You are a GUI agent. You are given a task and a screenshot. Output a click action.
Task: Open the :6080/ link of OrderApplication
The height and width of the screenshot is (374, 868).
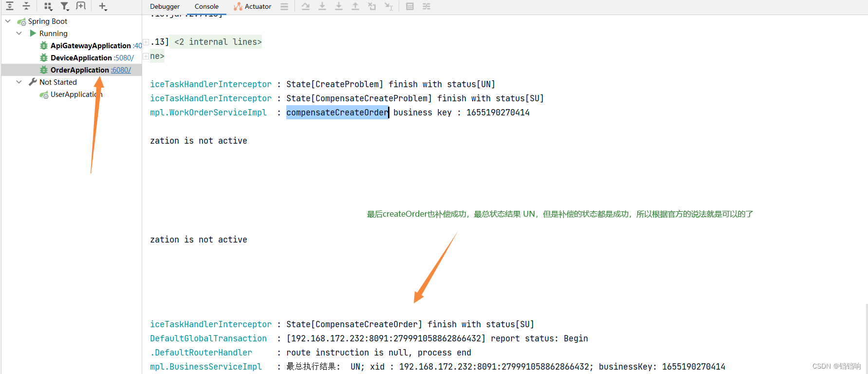click(x=121, y=70)
